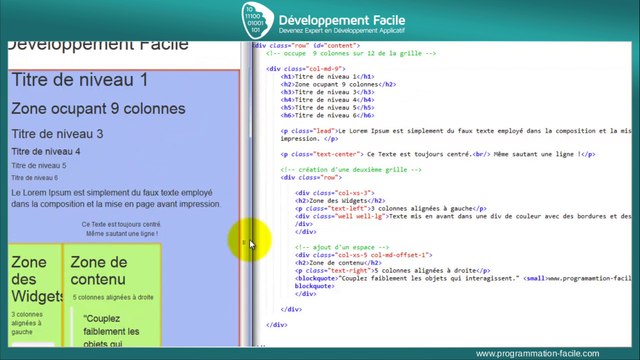The image size is (640, 360).
Task: Click the h1 "Titre de niveau 1" code line
Action: coord(327,76)
